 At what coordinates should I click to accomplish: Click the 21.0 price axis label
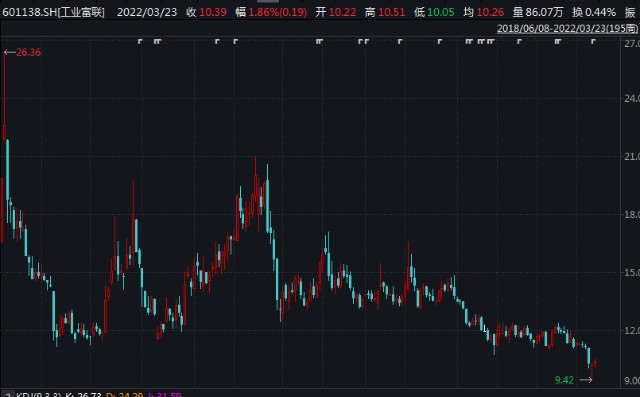point(632,156)
